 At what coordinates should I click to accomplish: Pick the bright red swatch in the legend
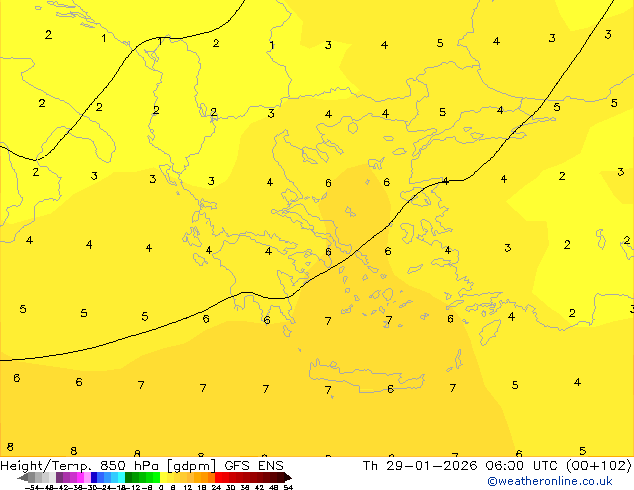(218, 478)
